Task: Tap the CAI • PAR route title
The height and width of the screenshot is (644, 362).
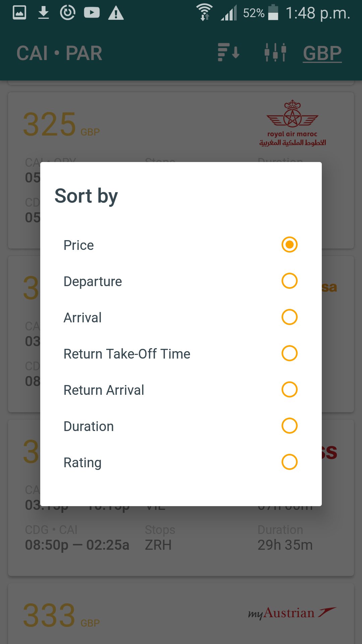Action: [x=59, y=53]
